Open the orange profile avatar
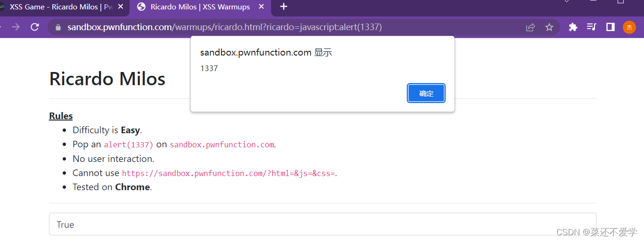644x241 pixels. click(x=629, y=27)
